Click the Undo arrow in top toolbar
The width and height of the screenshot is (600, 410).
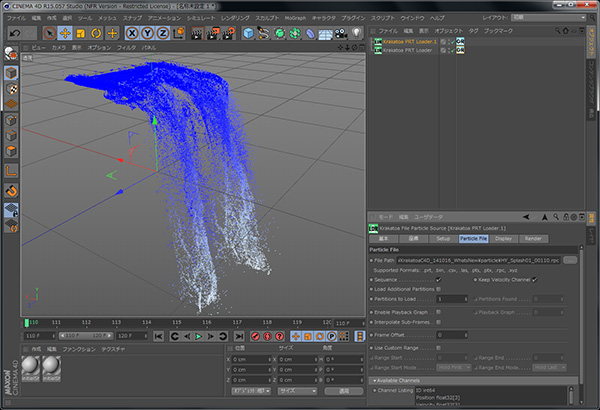15,33
